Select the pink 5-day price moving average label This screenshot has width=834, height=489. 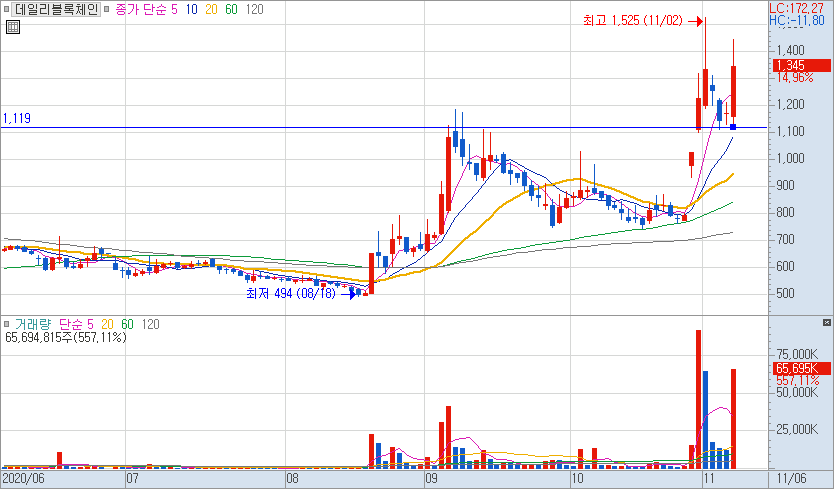click(x=174, y=10)
